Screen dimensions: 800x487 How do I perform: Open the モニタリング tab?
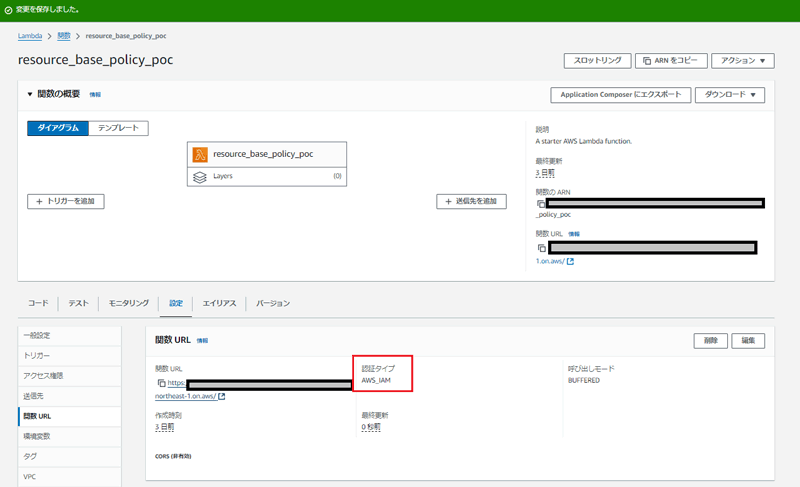[129, 303]
